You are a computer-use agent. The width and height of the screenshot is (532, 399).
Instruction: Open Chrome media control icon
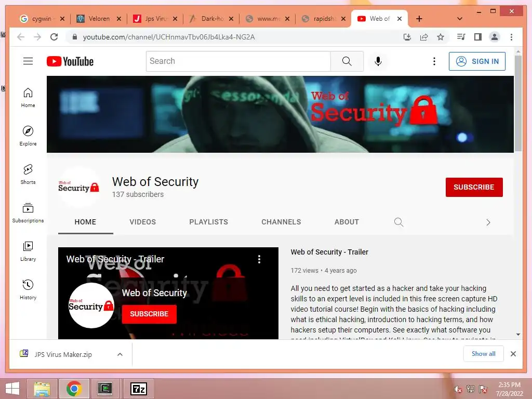tap(461, 37)
